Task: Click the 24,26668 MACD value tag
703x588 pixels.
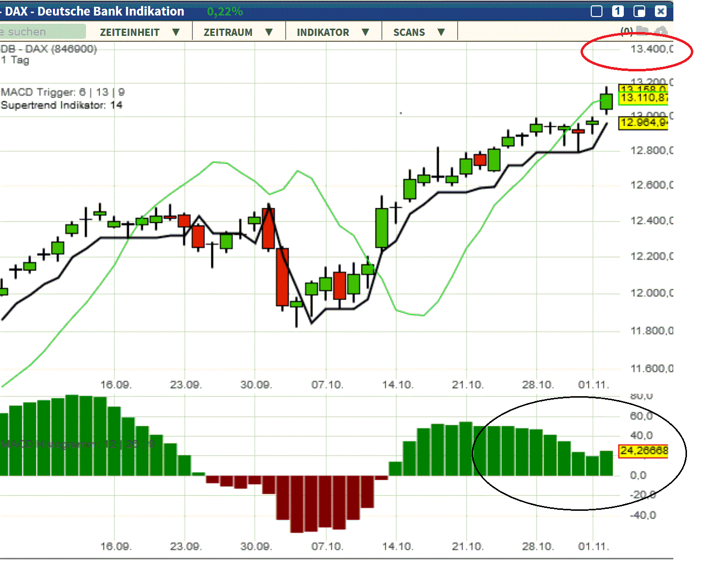Action: 643,451
